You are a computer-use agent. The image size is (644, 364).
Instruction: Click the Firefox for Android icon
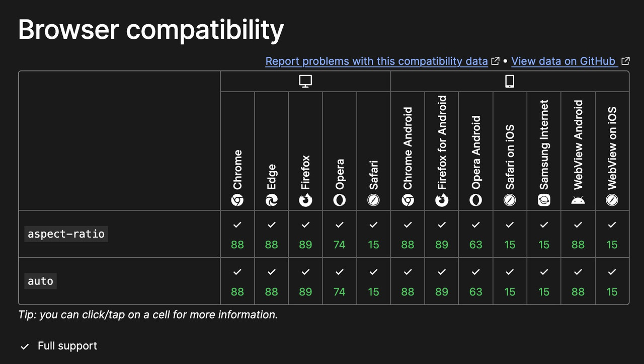pos(442,200)
